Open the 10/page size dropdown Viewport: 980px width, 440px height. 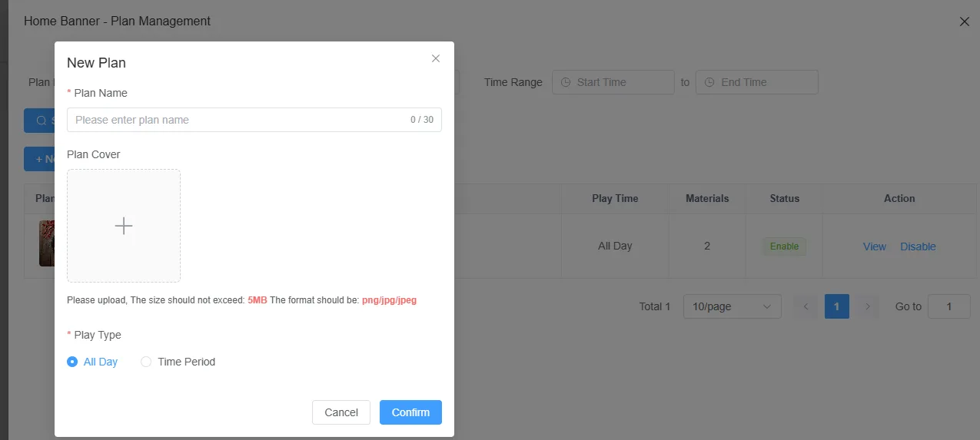733,306
